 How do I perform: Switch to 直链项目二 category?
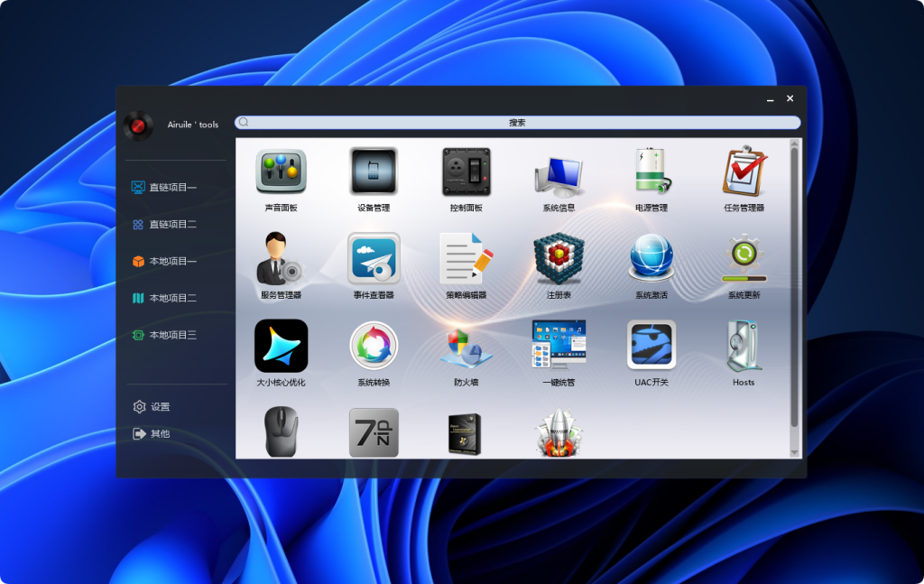[x=164, y=225]
